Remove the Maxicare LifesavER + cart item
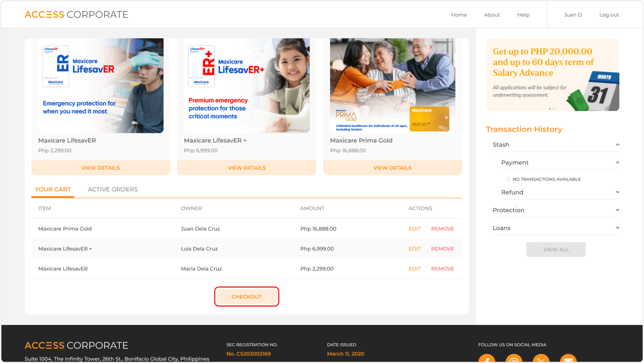The height and width of the screenshot is (363, 644). 443,249
